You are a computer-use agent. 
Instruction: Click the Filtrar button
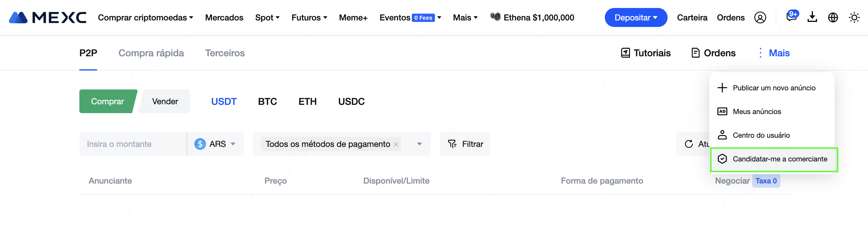pyautogui.click(x=465, y=144)
